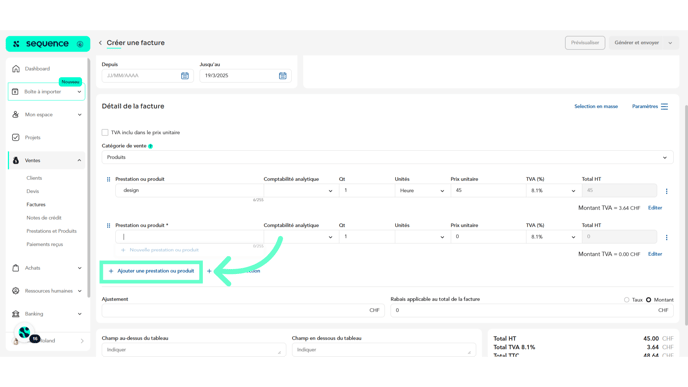Click the Projets checkbox icon
The height and width of the screenshot is (387, 688).
point(16,137)
